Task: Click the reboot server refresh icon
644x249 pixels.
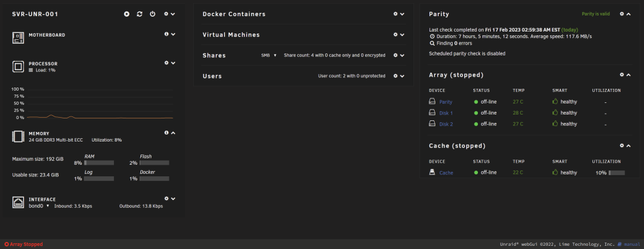Action: (140, 14)
